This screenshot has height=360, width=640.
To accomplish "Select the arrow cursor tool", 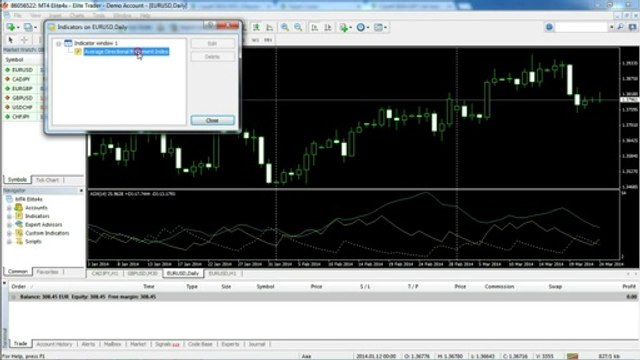I will pos(11,40).
